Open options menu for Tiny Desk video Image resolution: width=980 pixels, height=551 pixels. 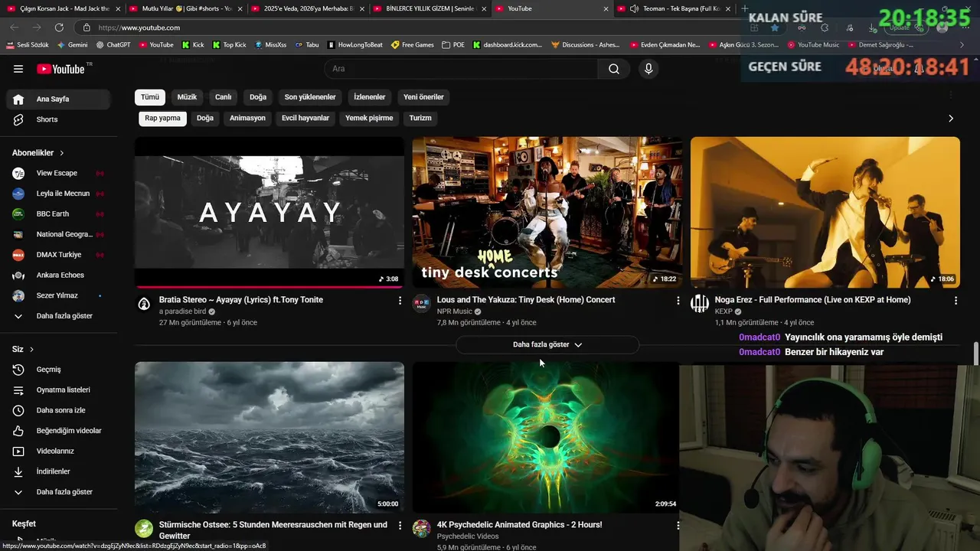point(678,301)
